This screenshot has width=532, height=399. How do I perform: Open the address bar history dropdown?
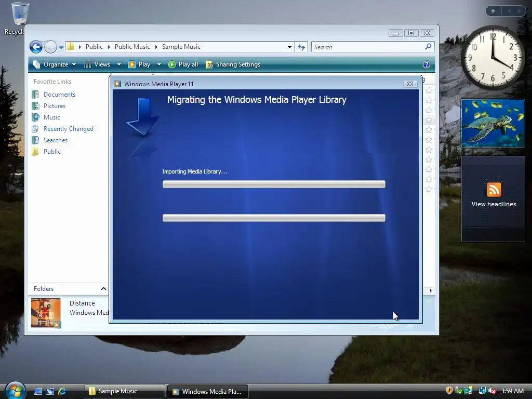pyautogui.click(x=289, y=47)
